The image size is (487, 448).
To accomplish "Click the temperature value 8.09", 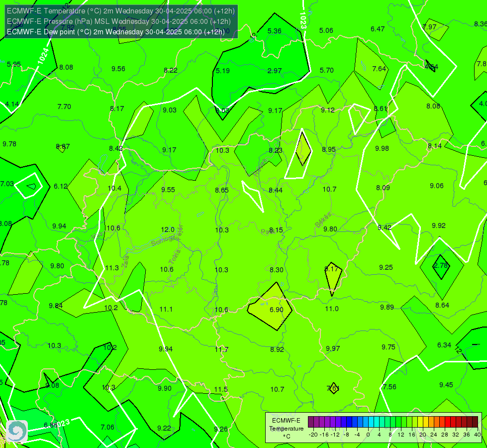I will tap(383, 188).
